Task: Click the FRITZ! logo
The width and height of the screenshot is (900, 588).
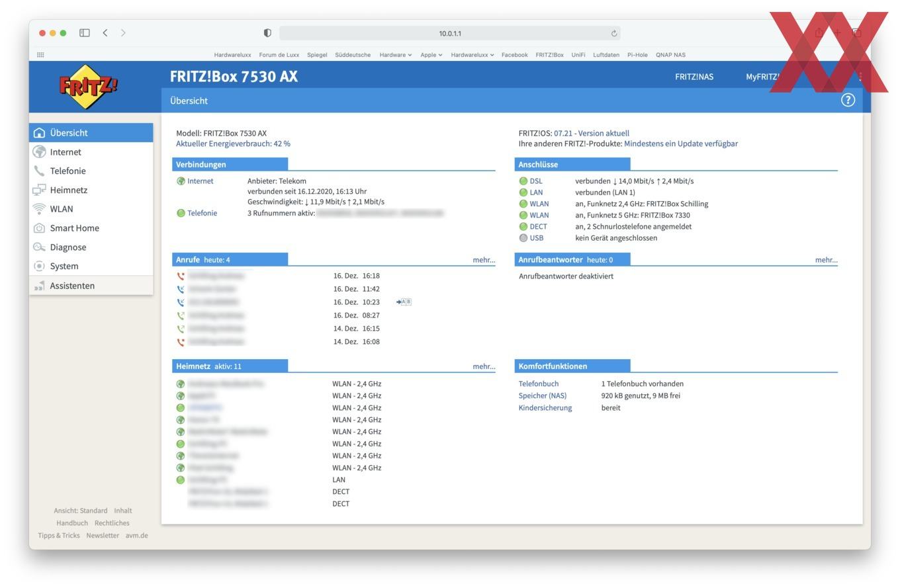Action: coord(89,87)
